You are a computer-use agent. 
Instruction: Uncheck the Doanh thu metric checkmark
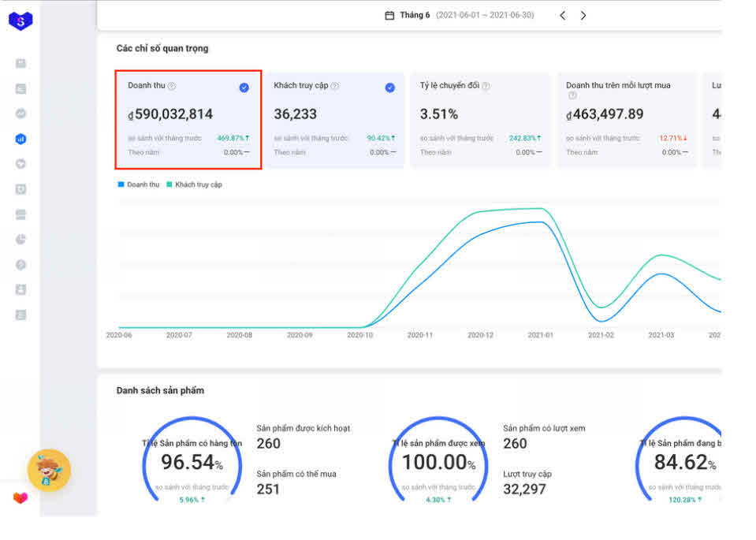tap(244, 88)
